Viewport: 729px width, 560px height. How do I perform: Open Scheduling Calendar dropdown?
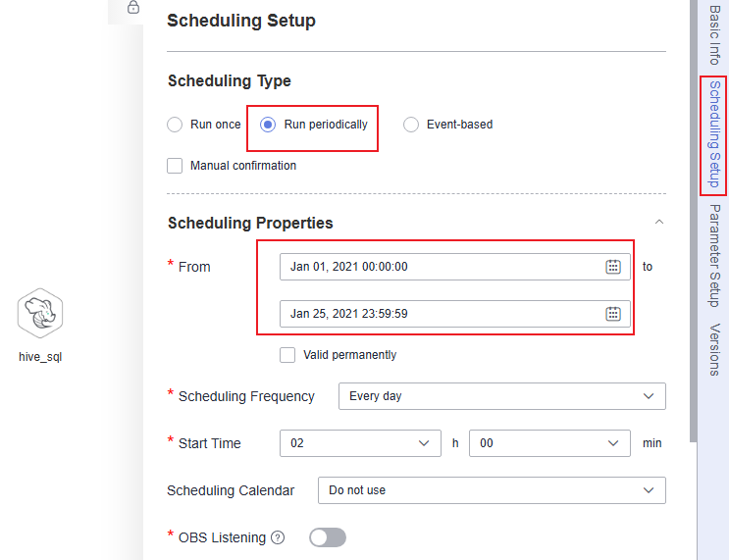(492, 489)
